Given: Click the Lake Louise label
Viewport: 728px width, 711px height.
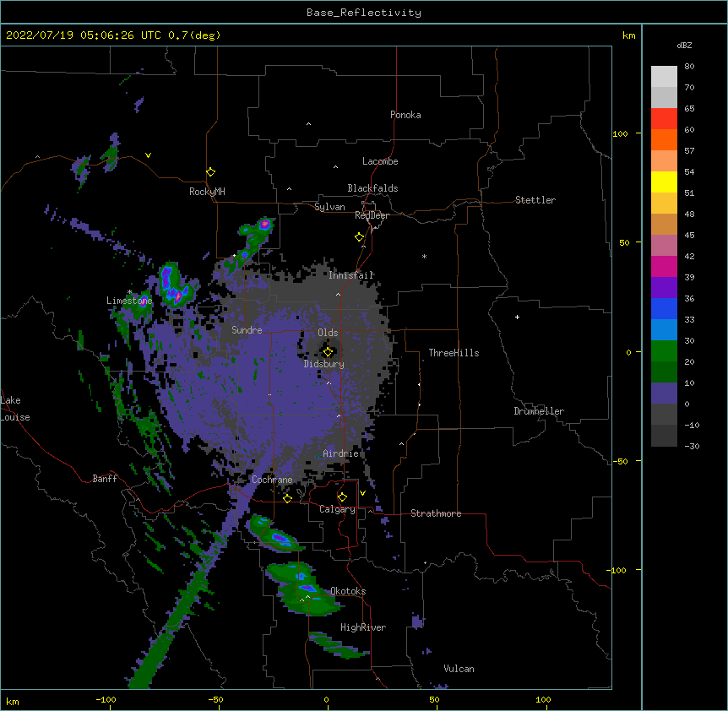Looking at the screenshot, I should click(15, 409).
